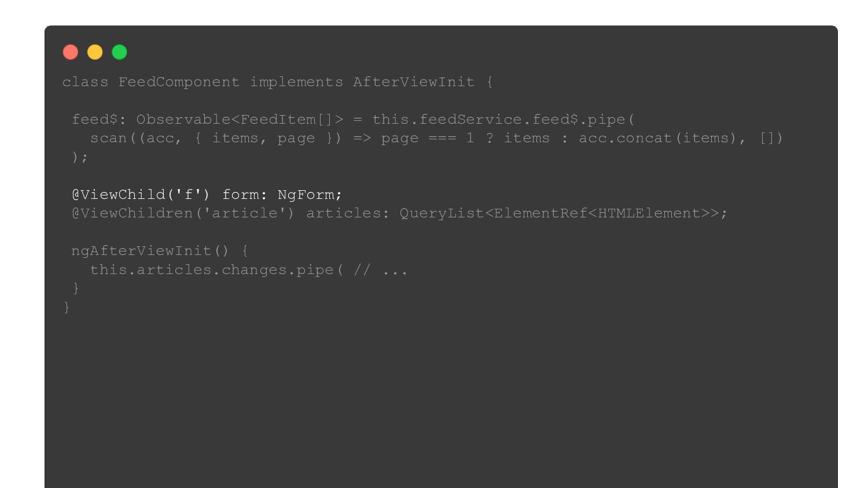Click the implements keyword
Screen dimensions: 868x488
pyautogui.click(x=296, y=82)
